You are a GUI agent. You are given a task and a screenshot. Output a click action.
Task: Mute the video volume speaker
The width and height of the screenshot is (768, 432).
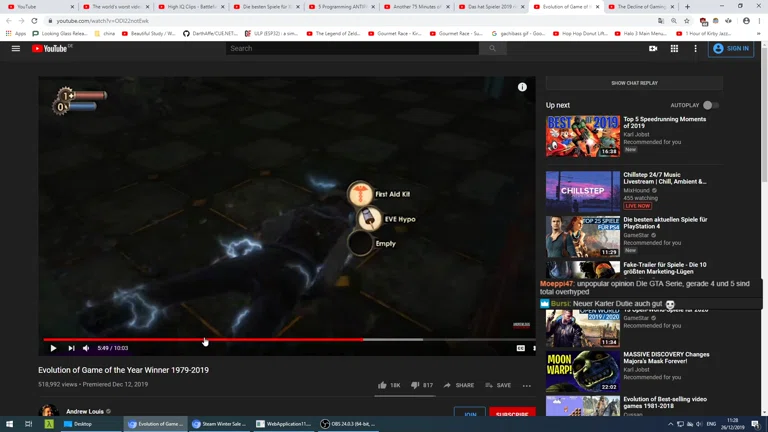tap(86, 348)
